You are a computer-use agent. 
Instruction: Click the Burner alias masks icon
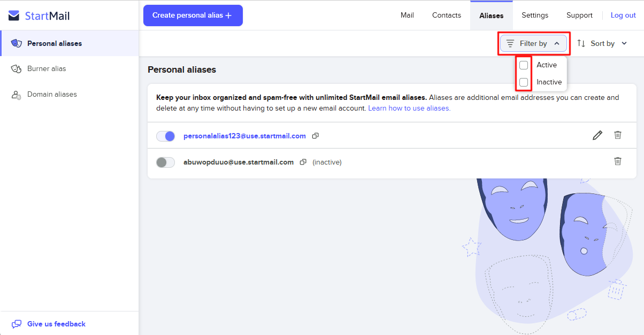[x=17, y=69]
